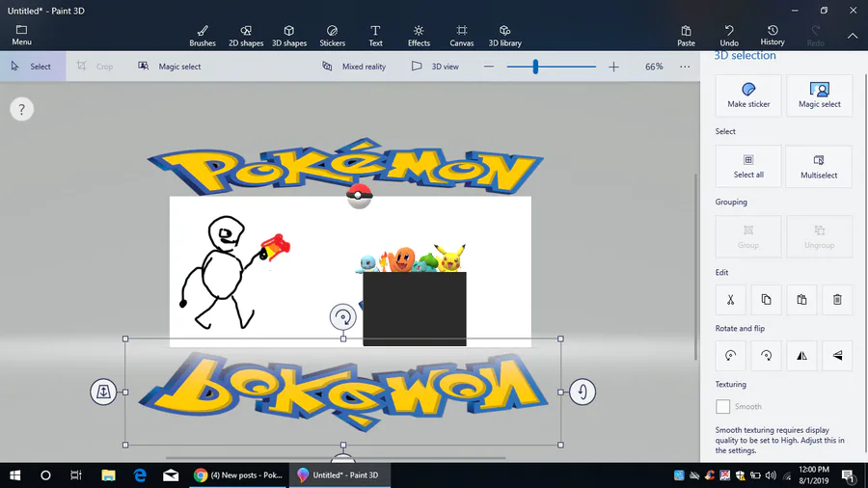Click the zoom slider track
Viewport: 868px width, 488px height.
coord(552,67)
